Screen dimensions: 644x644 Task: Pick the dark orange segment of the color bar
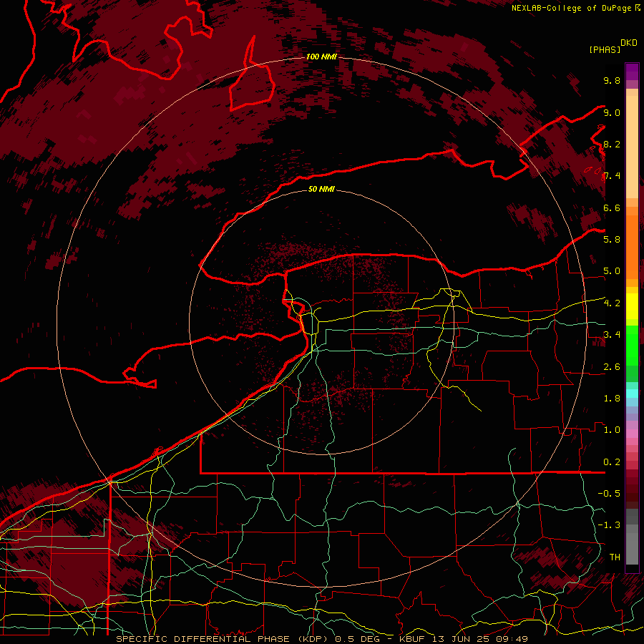[632, 246]
